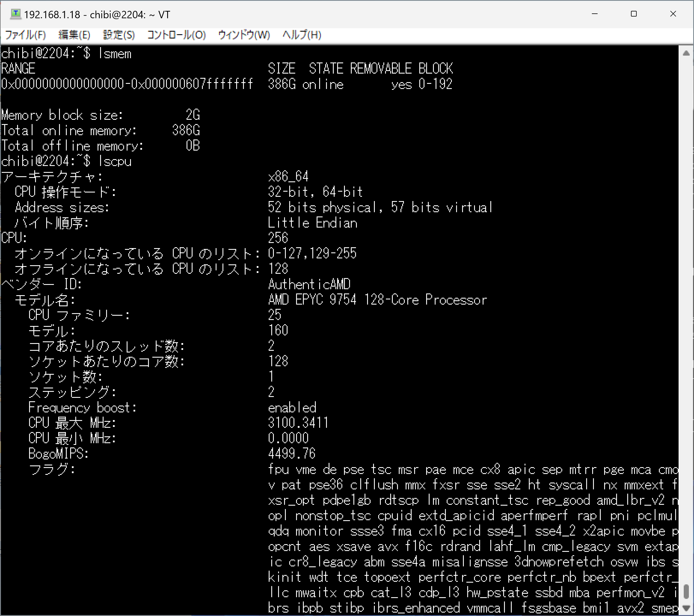Image resolution: width=694 pixels, height=616 pixels.
Task: Minimize the Tera Term window
Action: coord(594,14)
